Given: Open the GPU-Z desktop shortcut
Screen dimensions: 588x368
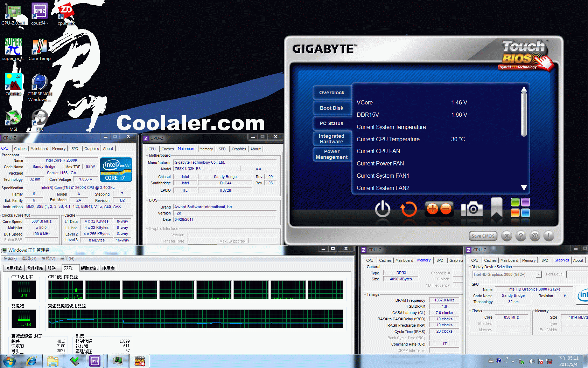Looking at the screenshot, I should click(x=13, y=14).
